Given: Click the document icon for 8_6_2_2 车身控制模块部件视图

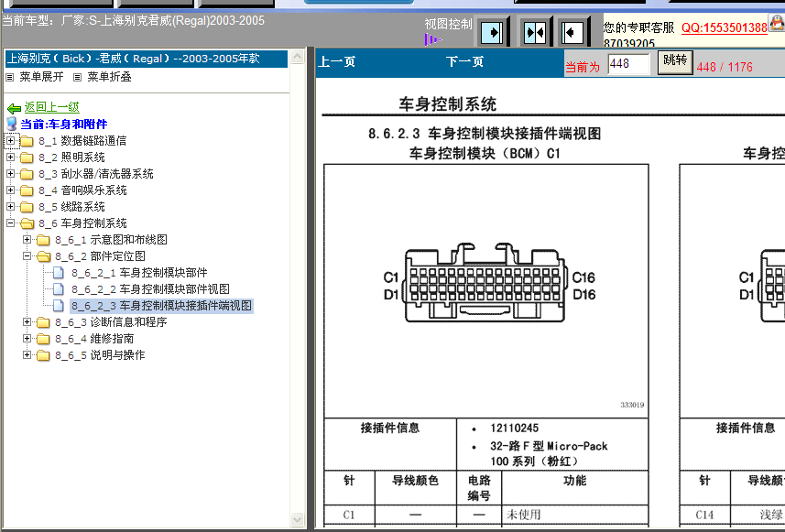Looking at the screenshot, I should click(59, 289).
